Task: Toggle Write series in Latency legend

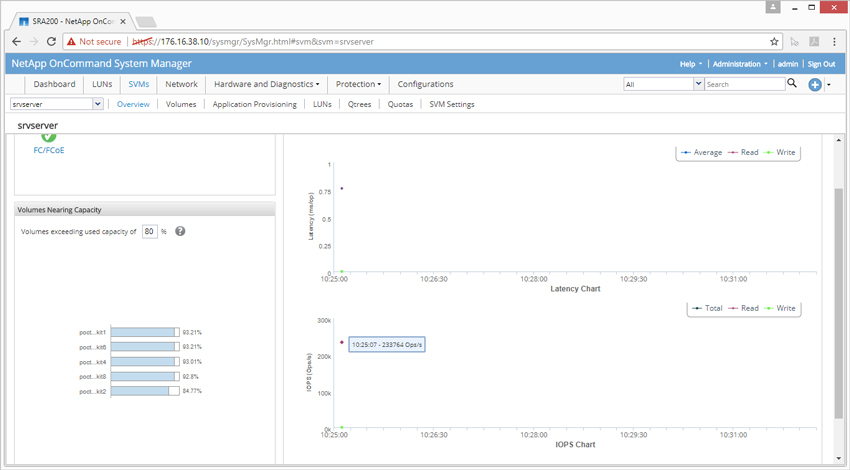Action: click(780, 152)
